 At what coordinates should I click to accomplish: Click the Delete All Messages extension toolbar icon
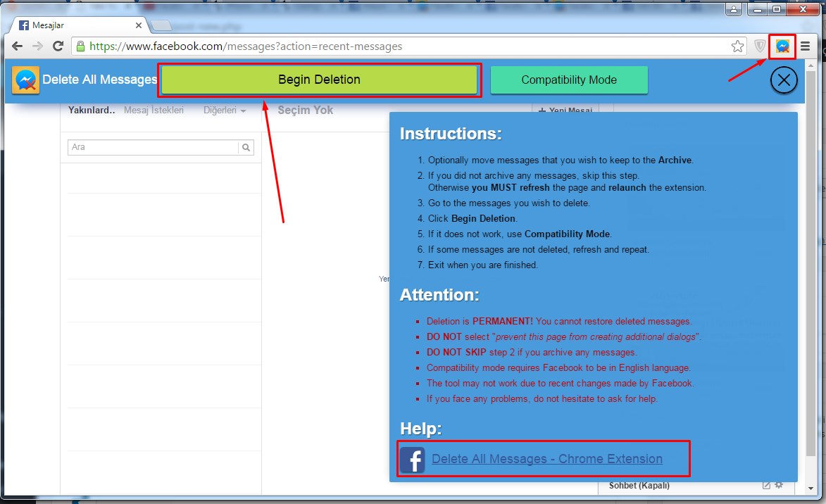[782, 46]
